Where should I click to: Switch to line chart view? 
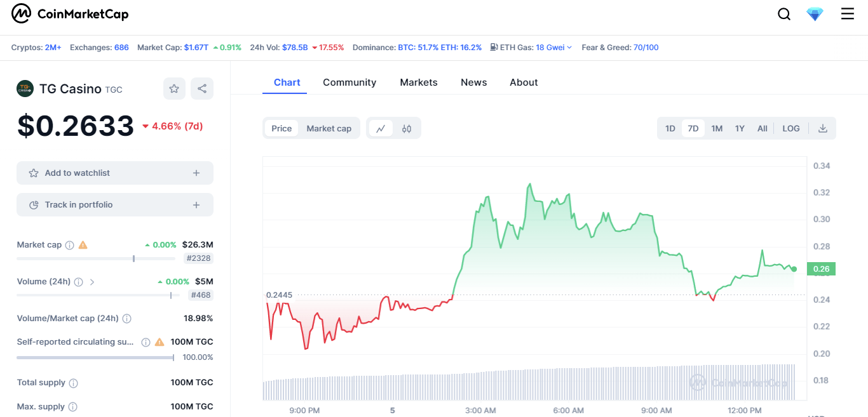[381, 128]
